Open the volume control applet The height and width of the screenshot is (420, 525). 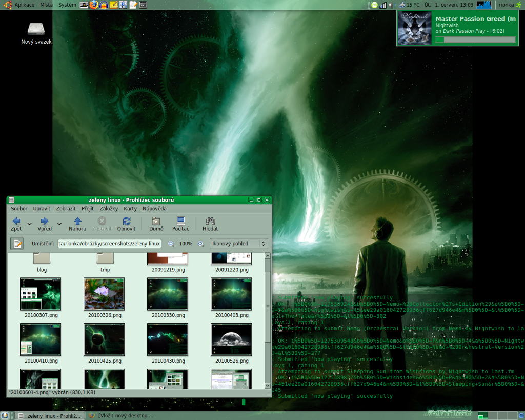click(x=392, y=5)
